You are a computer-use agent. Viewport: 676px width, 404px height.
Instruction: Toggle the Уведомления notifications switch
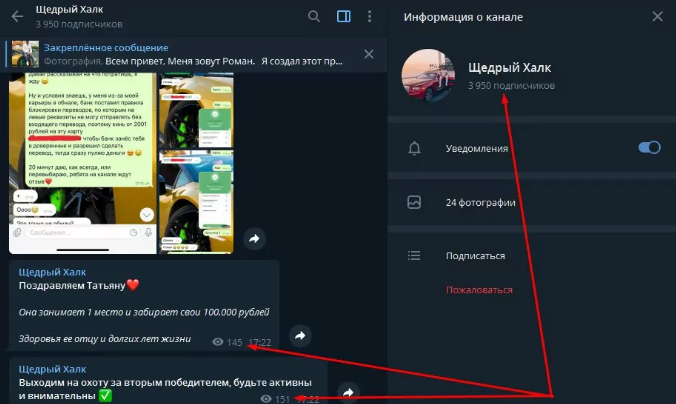tap(649, 148)
